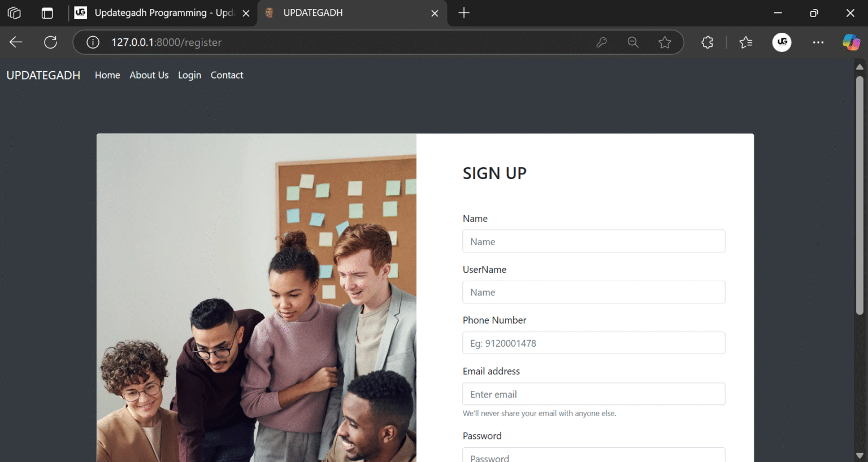Open the tab actions menu icon
This screenshot has height=462, width=868.
pos(47,13)
